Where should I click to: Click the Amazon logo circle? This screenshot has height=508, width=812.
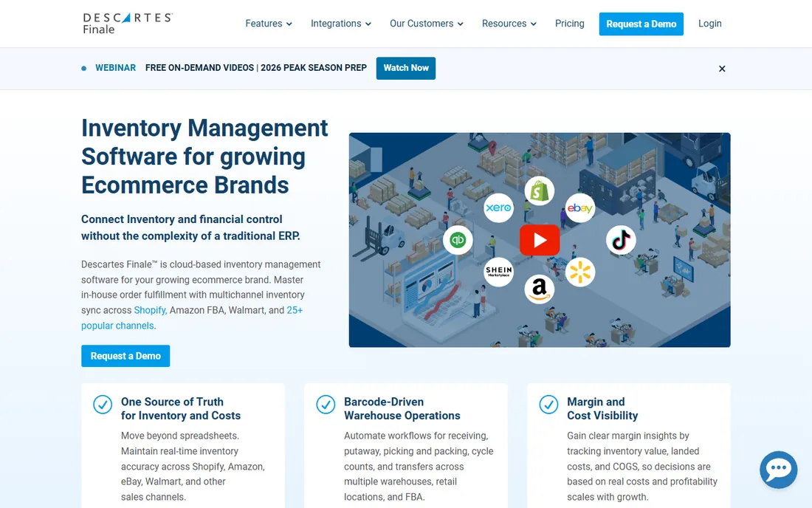(539, 289)
